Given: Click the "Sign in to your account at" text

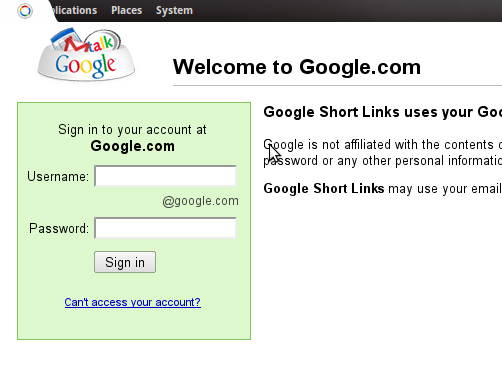Looking at the screenshot, I should coord(132,130).
